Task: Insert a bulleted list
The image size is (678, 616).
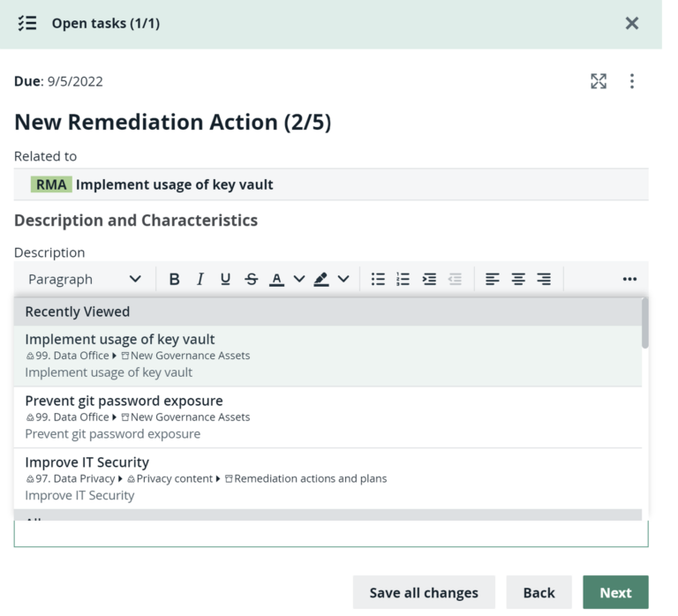Action: click(378, 279)
